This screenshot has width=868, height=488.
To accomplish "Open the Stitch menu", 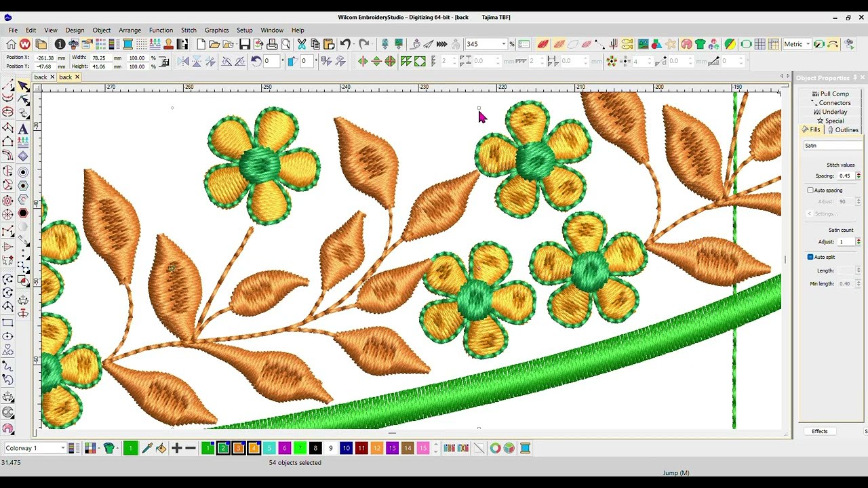I will [189, 30].
